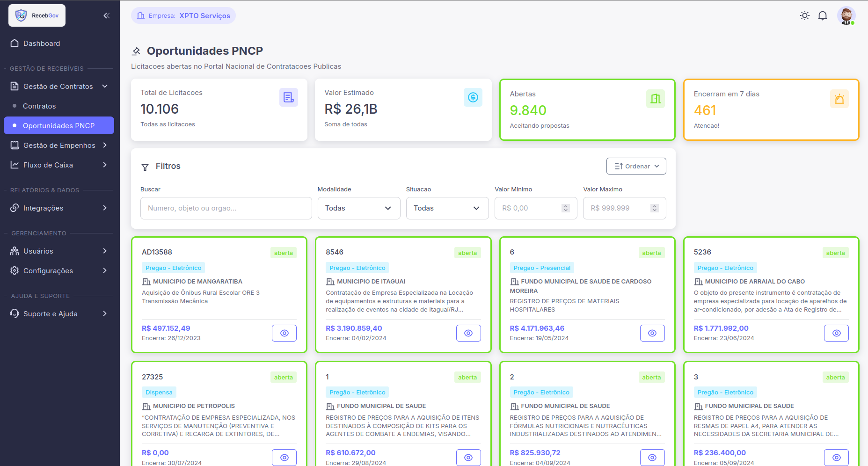The width and height of the screenshot is (868, 466).
Task: Click the Abertas door icon
Action: [x=655, y=99]
